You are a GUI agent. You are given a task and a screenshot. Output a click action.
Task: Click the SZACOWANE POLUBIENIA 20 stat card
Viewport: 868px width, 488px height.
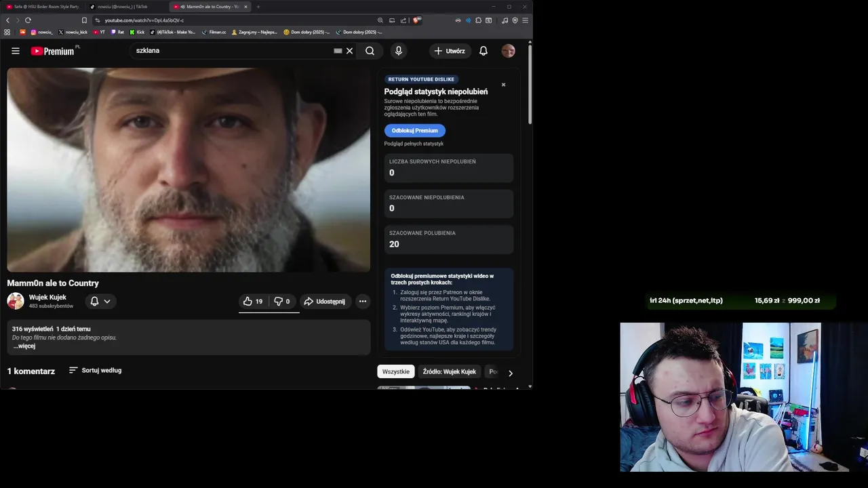(449, 239)
